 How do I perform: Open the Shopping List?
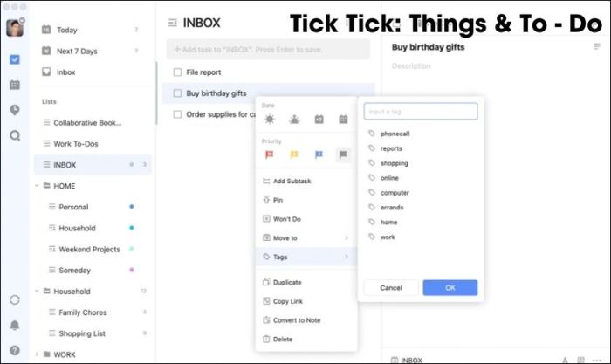(x=93, y=333)
